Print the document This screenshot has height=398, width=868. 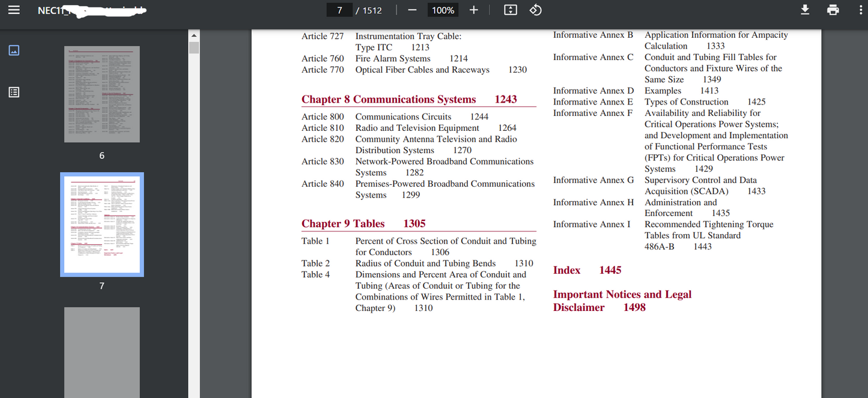833,10
